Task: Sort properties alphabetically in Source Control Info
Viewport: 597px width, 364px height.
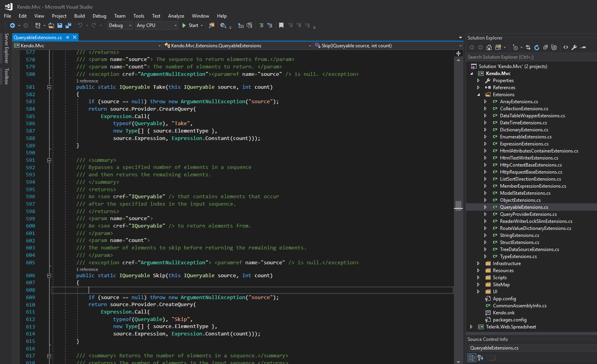Action: (480, 357)
